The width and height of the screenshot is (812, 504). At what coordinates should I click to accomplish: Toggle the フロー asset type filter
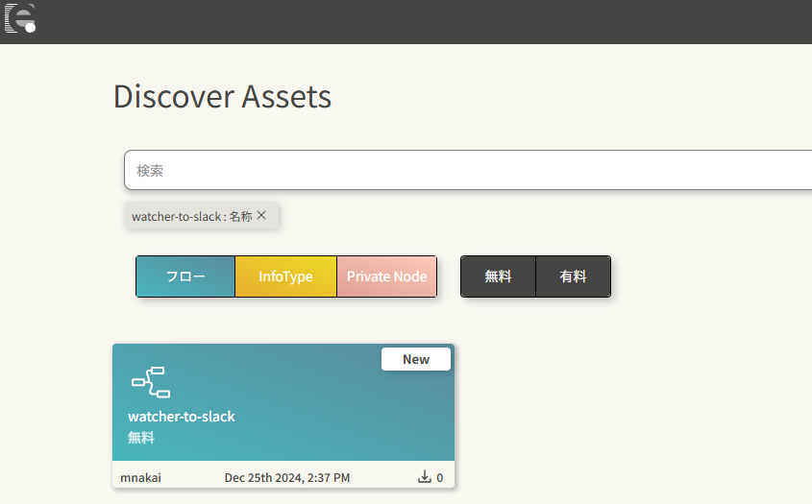click(x=185, y=276)
